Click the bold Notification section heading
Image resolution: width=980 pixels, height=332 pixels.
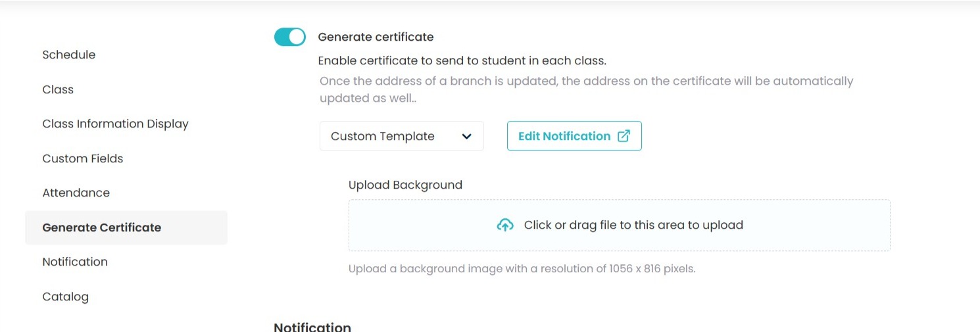tap(312, 327)
